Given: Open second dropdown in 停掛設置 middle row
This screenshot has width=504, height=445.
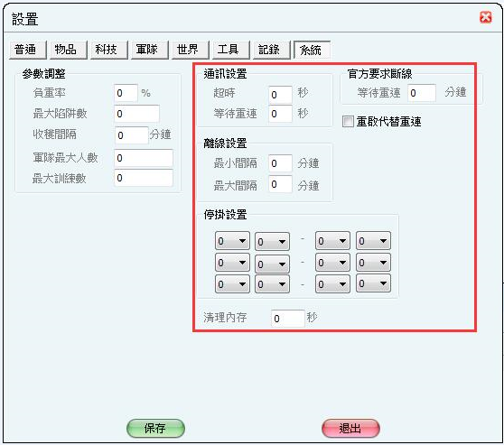Looking at the screenshot, I should point(272,264).
